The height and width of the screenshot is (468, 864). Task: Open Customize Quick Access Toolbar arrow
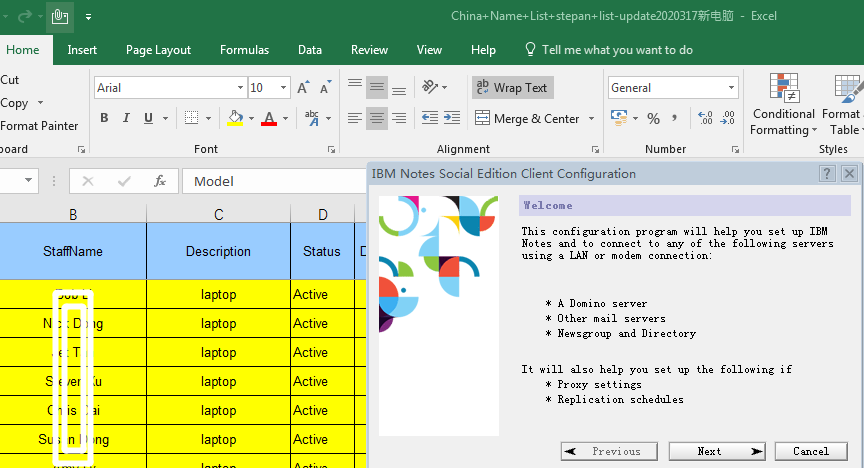pyautogui.click(x=88, y=17)
